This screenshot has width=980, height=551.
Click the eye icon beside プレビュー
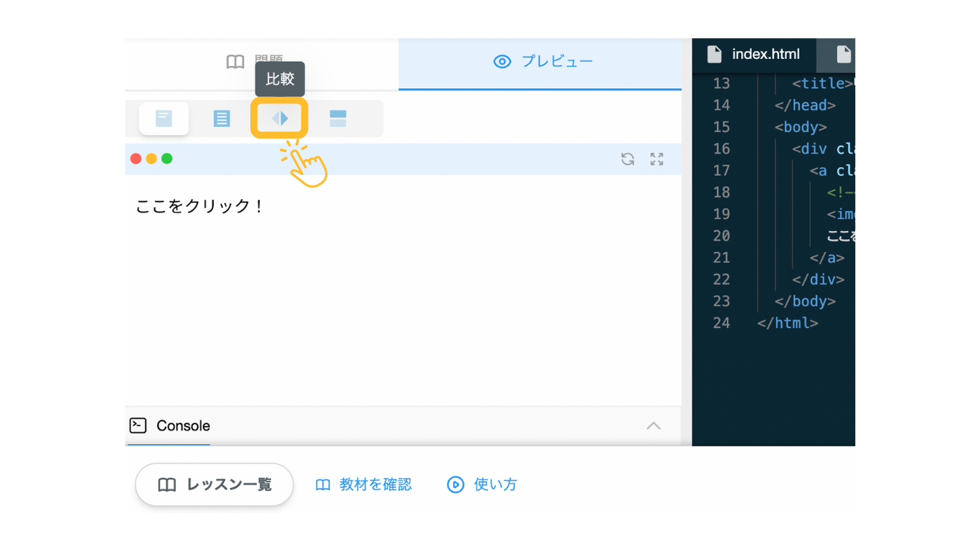[x=502, y=62]
